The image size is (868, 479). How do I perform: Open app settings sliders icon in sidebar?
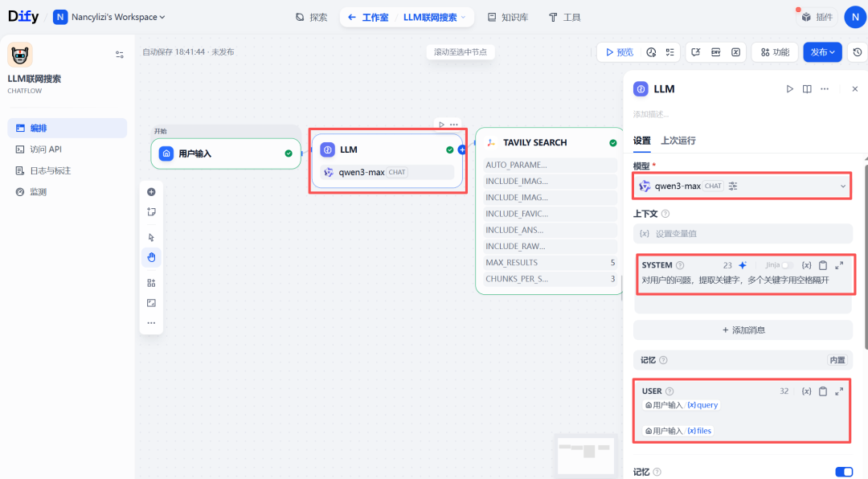coord(120,55)
